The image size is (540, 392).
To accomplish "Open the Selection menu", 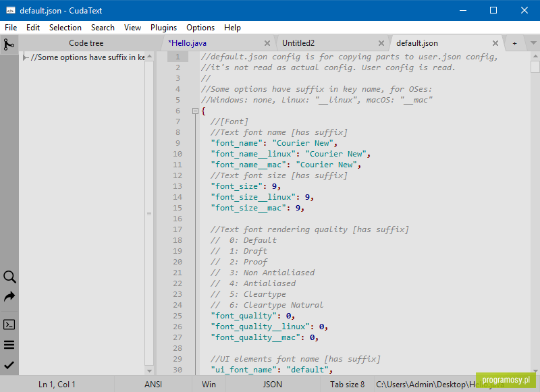I will 65,28.
